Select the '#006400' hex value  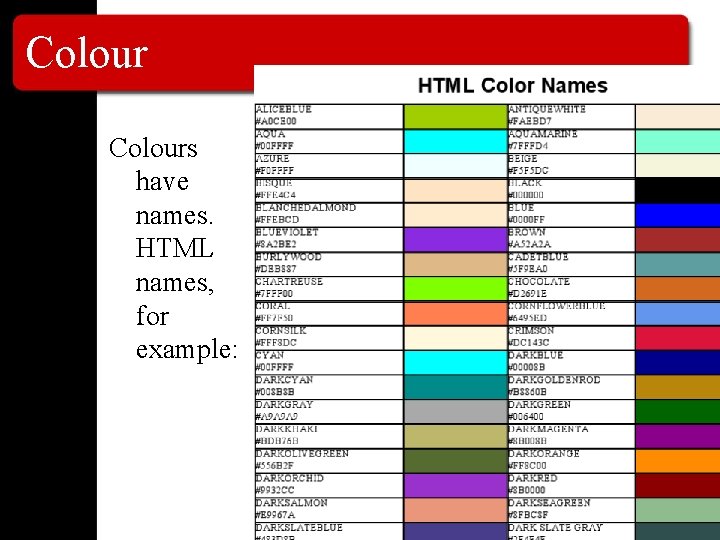[x=526, y=416]
